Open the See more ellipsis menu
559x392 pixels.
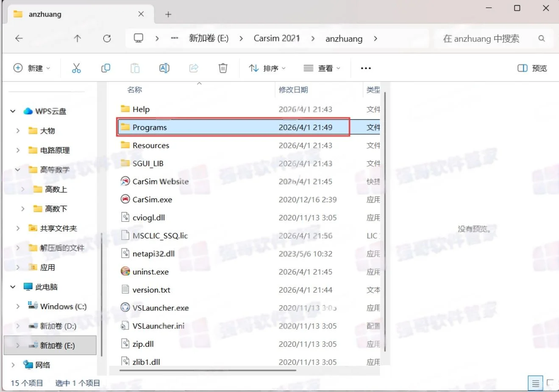point(366,68)
